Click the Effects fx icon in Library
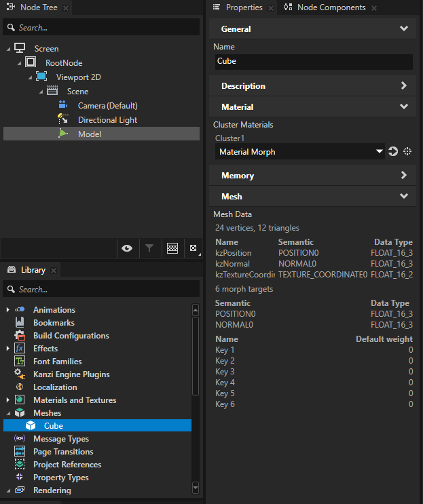 tap(20, 349)
